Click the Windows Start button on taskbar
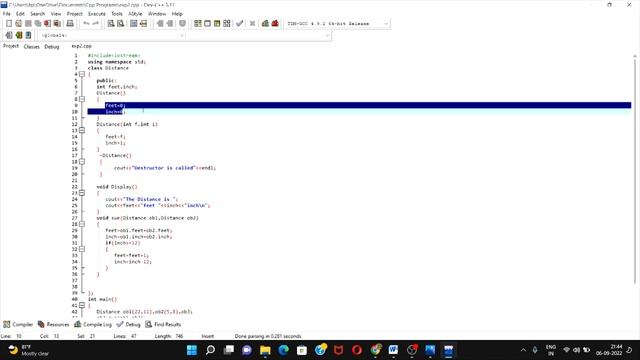The image size is (640, 360). (192, 350)
